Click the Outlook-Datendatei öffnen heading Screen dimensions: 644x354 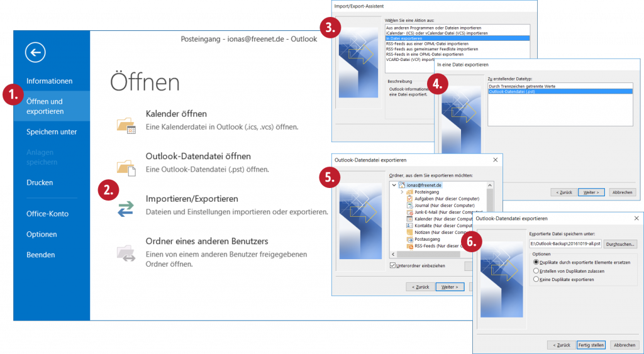click(x=198, y=156)
